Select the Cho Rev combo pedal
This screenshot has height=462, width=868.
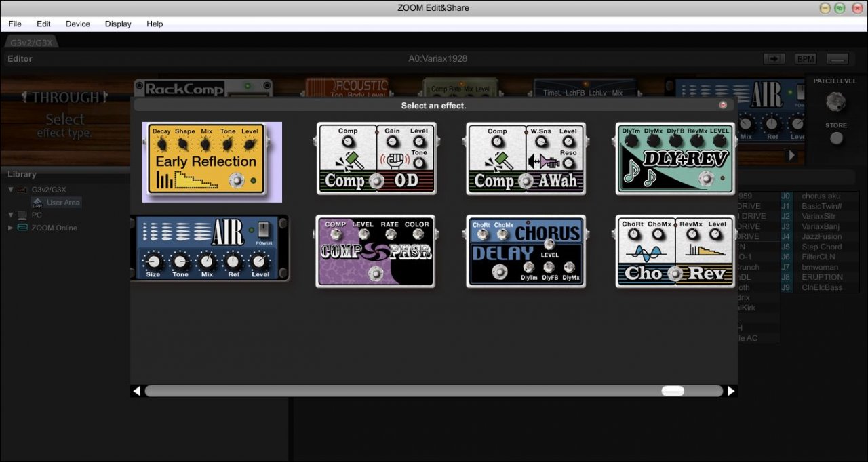[x=675, y=251]
